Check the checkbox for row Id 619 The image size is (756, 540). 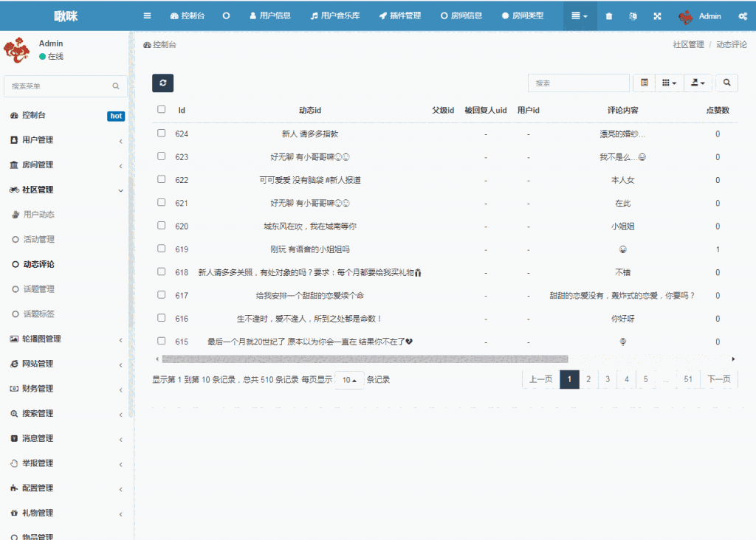pyautogui.click(x=160, y=249)
